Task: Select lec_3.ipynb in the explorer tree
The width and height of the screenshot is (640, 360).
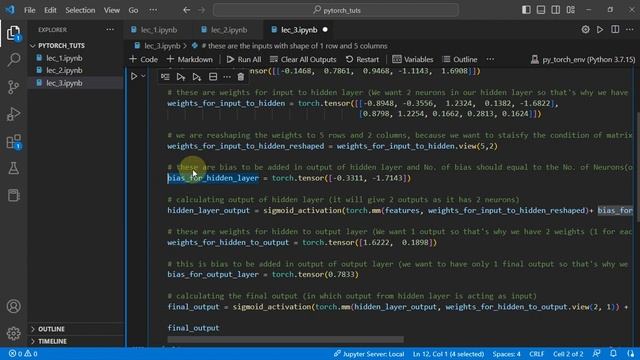Action: point(64,83)
